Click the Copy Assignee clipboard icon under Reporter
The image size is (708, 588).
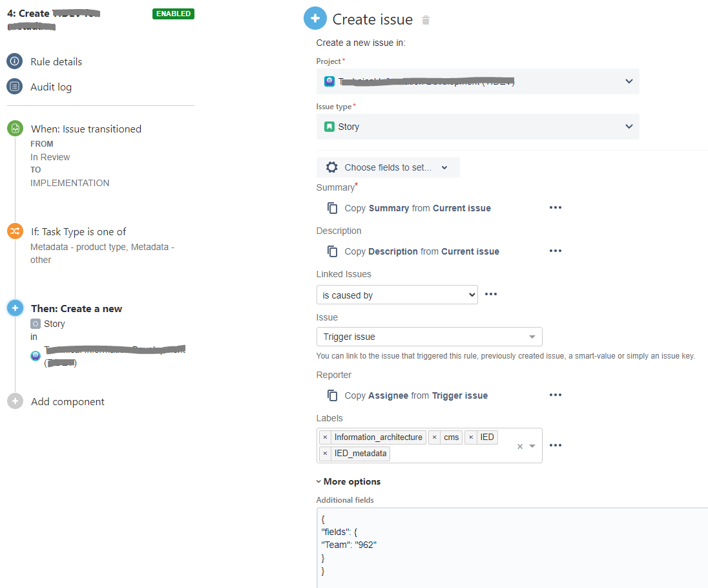pos(332,395)
